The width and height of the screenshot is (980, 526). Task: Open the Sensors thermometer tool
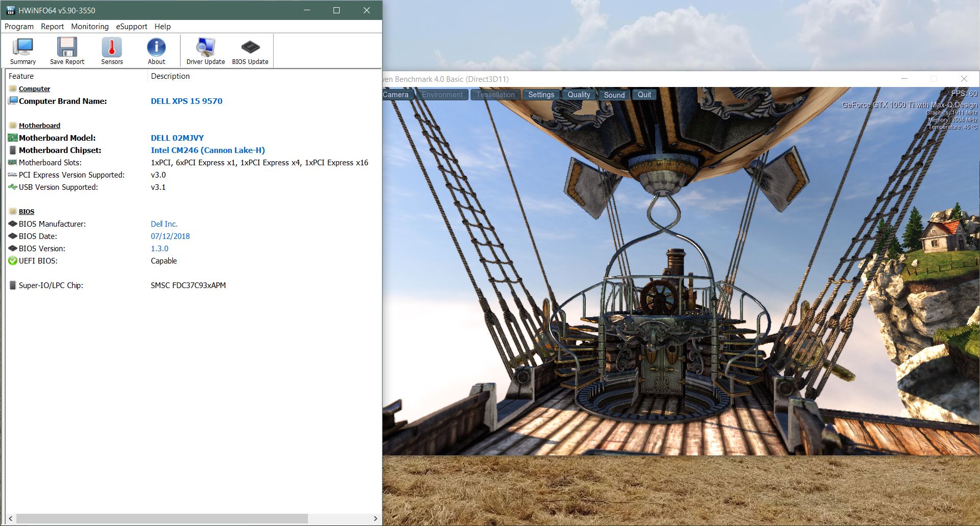112,51
